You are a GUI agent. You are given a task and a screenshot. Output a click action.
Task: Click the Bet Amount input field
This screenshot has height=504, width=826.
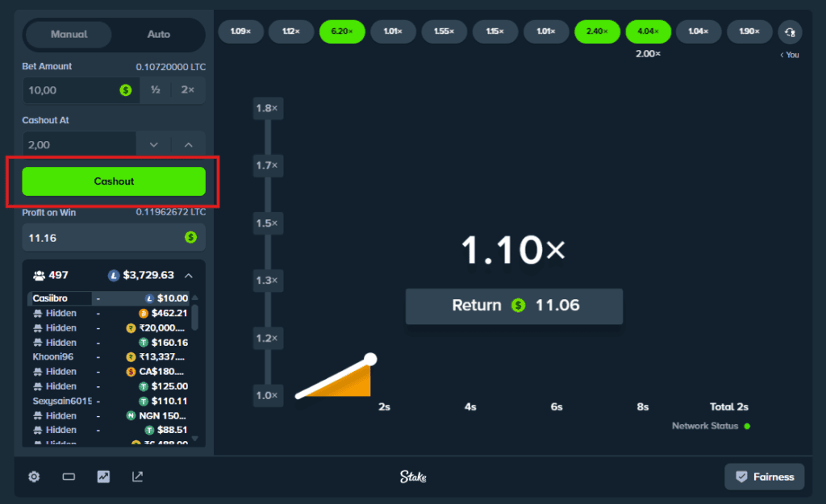click(x=73, y=90)
